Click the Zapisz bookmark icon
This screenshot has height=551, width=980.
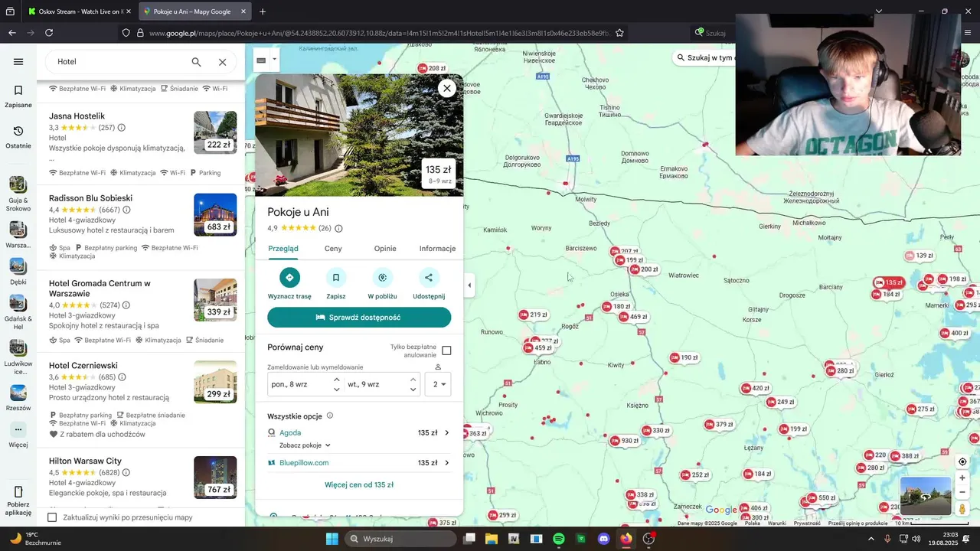click(335, 277)
